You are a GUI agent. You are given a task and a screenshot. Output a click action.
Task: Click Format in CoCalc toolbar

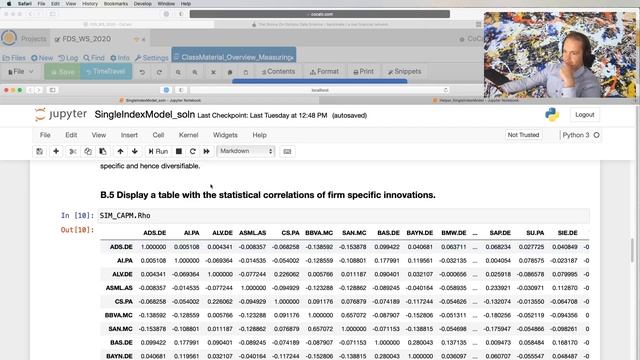pos(324,72)
